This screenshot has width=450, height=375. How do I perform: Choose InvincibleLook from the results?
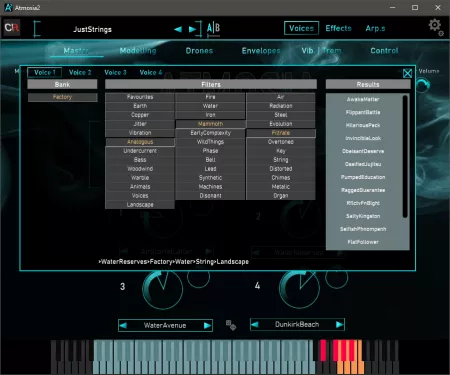pyautogui.click(x=363, y=138)
